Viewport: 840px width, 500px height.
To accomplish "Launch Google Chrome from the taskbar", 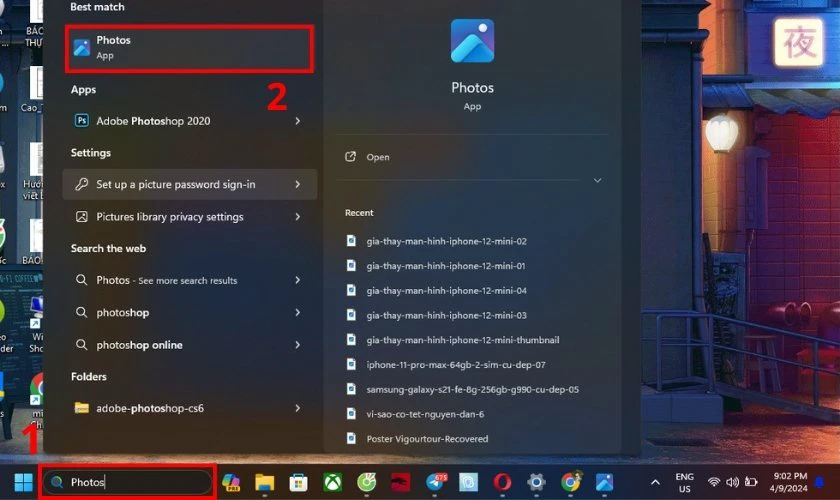I will [x=571, y=482].
